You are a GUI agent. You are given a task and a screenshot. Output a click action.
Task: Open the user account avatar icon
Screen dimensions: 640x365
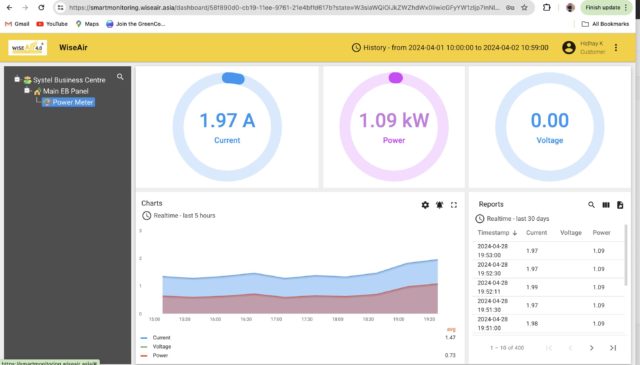coord(569,47)
